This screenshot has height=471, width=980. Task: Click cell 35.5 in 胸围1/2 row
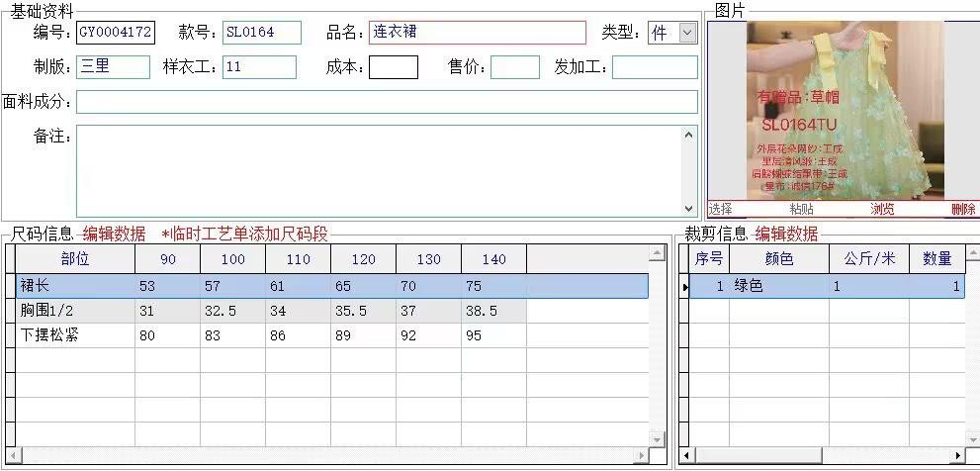point(363,311)
